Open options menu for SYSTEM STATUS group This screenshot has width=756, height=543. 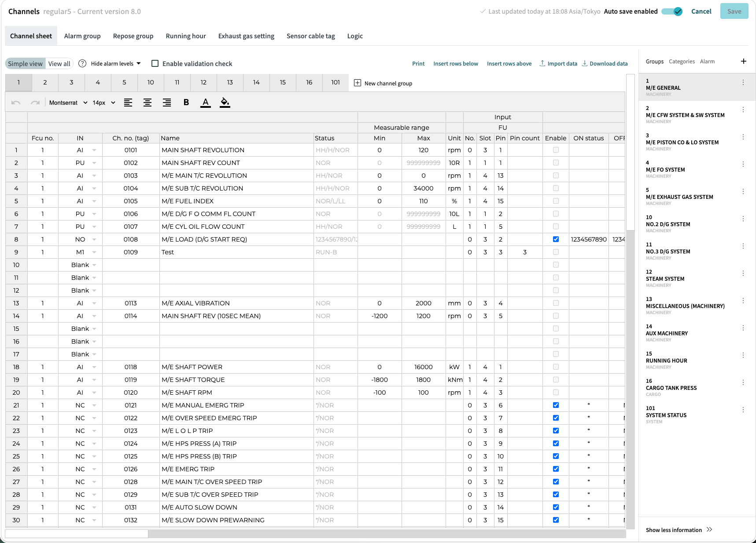(743, 410)
